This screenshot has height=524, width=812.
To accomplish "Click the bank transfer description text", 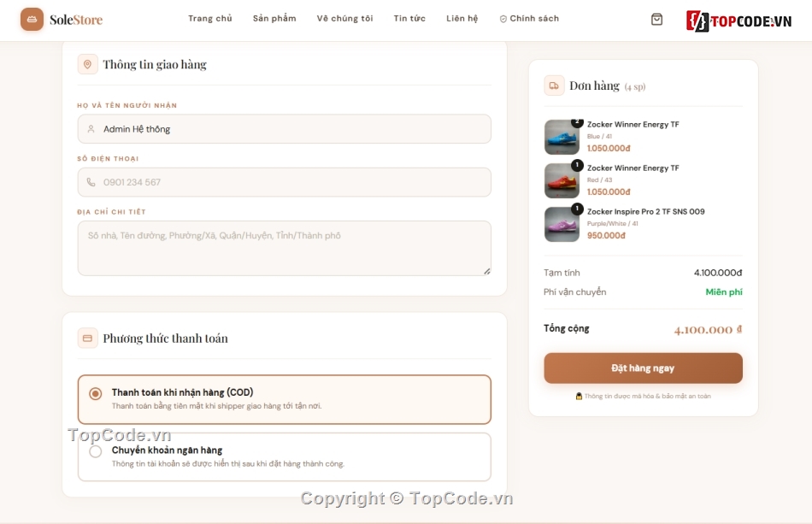I will click(228, 463).
